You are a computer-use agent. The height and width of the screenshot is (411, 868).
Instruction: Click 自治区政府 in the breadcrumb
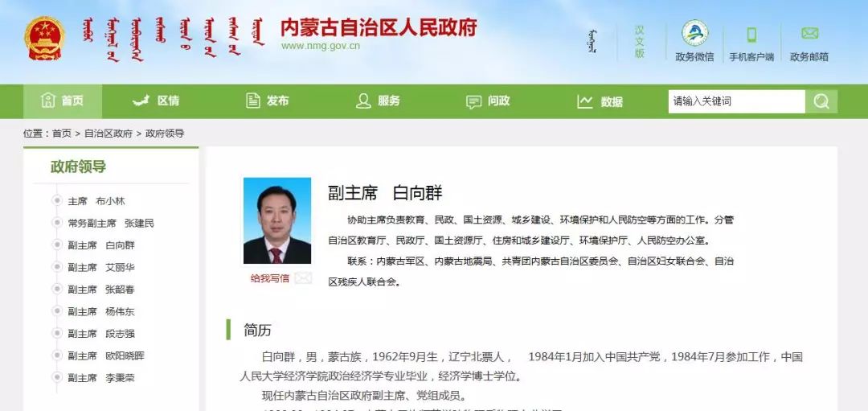click(108, 134)
